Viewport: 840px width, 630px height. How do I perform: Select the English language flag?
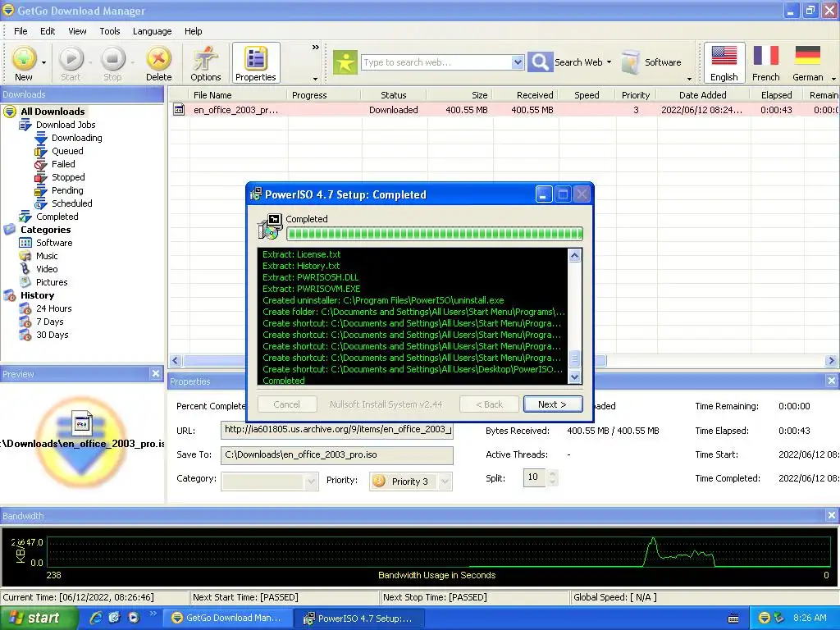724,63
